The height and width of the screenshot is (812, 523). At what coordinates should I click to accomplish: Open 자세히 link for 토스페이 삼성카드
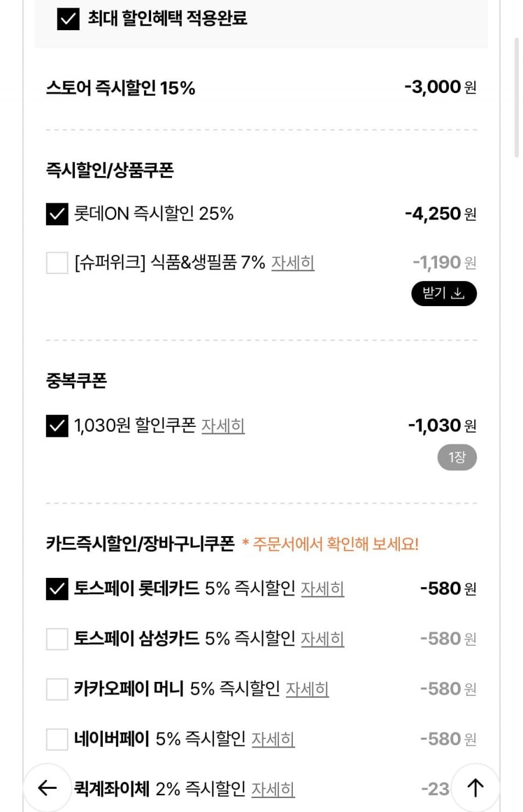pos(322,639)
